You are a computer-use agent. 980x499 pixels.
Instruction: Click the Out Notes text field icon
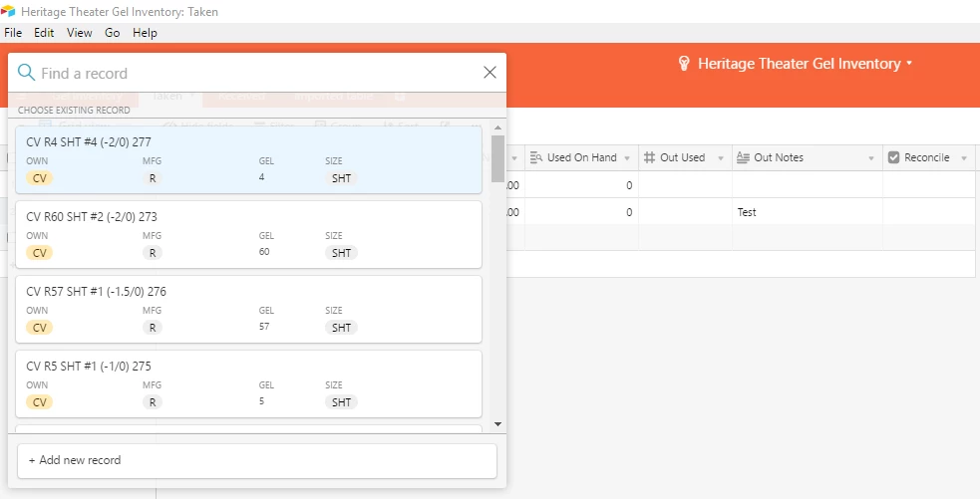(x=743, y=157)
